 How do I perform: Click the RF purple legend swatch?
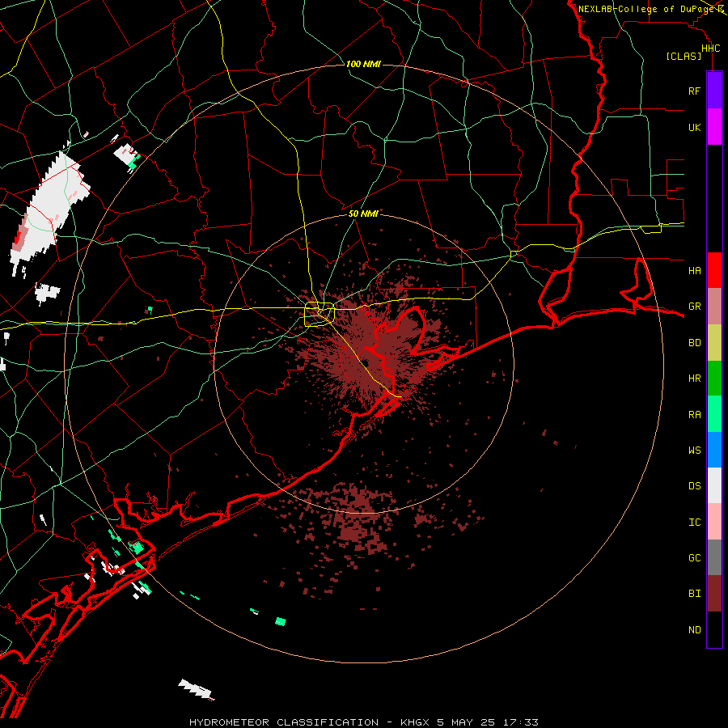pyautogui.click(x=714, y=91)
